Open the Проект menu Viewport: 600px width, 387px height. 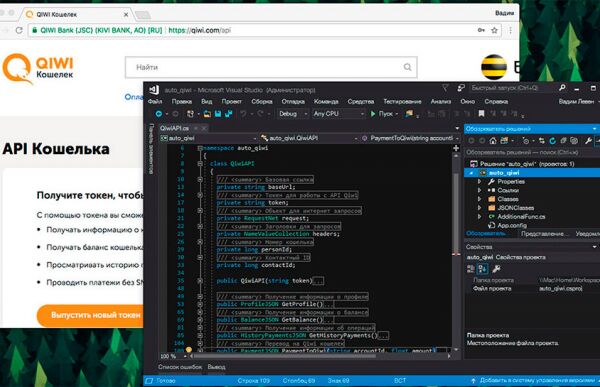coord(232,101)
